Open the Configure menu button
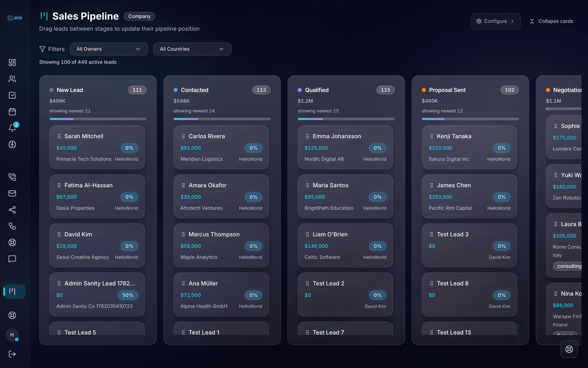This screenshot has width=588, height=368. click(495, 21)
